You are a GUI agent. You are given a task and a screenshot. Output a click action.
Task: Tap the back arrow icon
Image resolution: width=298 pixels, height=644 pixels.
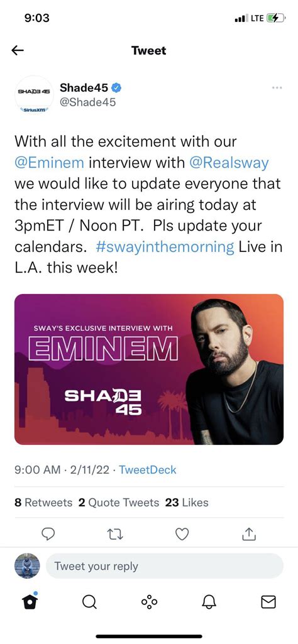point(17,50)
